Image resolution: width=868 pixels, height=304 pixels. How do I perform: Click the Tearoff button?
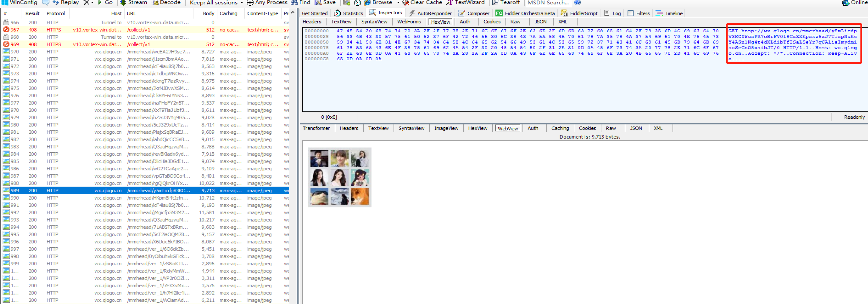pyautogui.click(x=505, y=2)
